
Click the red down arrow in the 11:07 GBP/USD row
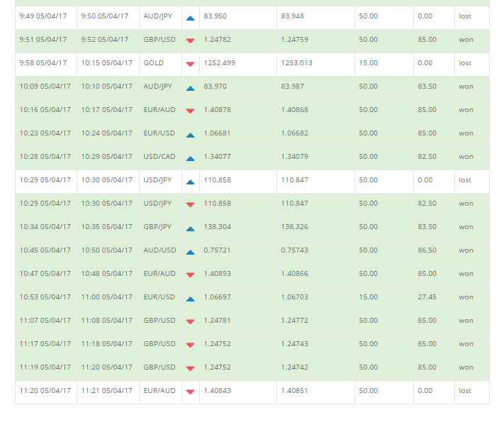click(190, 322)
